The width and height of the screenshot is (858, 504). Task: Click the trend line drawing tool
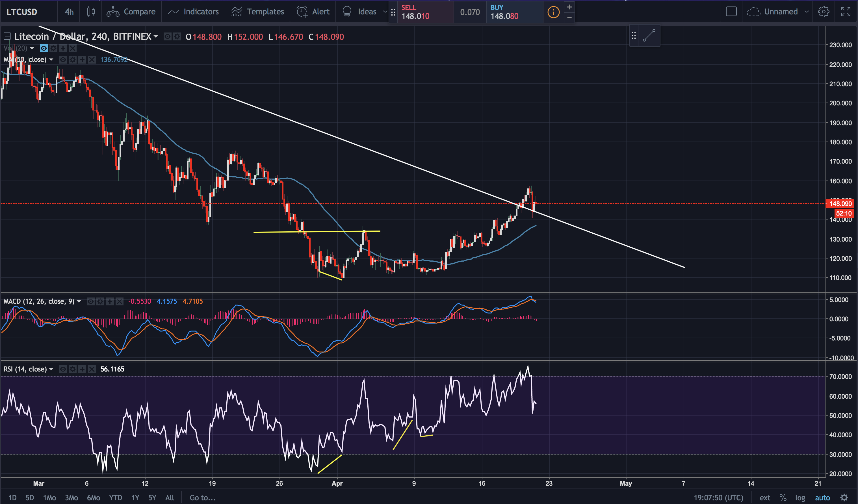[x=649, y=36]
